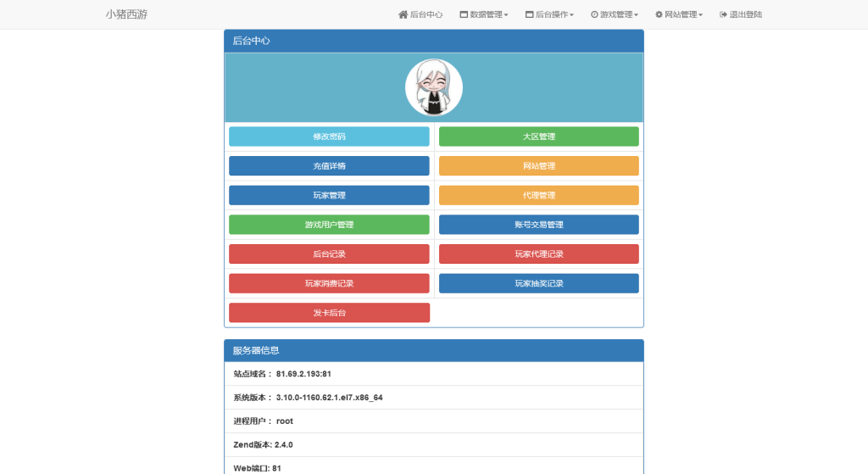Expand the 网站管理 dropdown caret
Screen dimensions: 868x474
click(x=700, y=15)
